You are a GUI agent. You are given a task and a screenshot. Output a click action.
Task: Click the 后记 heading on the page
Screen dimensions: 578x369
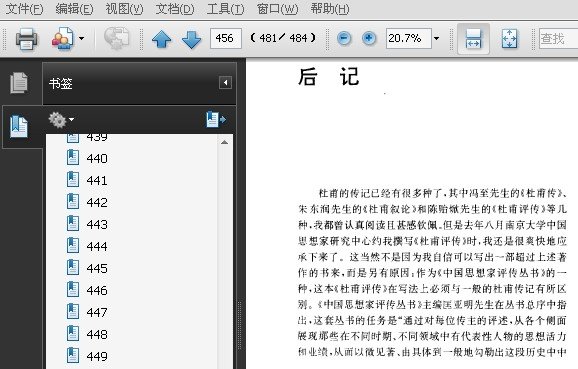(x=328, y=77)
